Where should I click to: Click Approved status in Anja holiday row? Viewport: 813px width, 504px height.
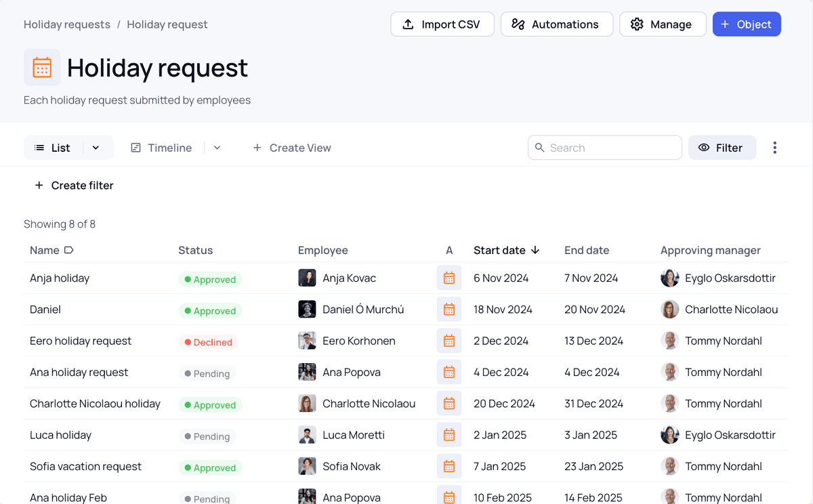[210, 279]
